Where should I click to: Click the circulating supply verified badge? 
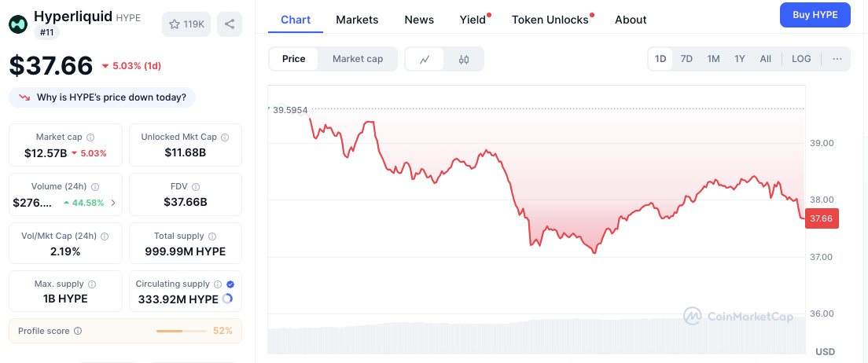pos(231,284)
